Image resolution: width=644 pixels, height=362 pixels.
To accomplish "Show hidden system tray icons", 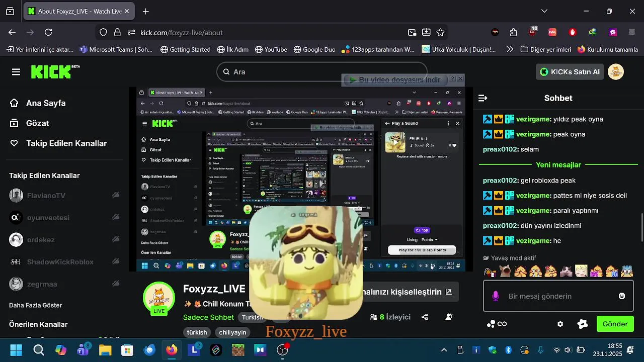I will (x=444, y=350).
